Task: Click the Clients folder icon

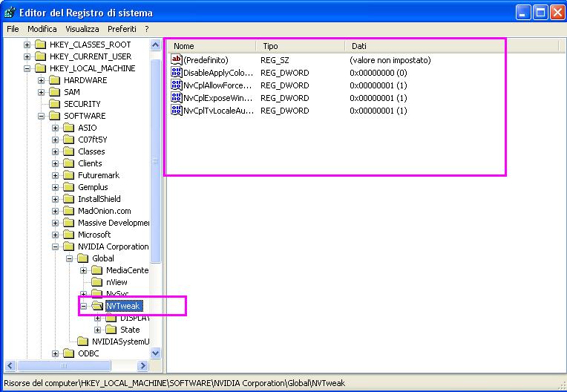Action: (x=69, y=163)
